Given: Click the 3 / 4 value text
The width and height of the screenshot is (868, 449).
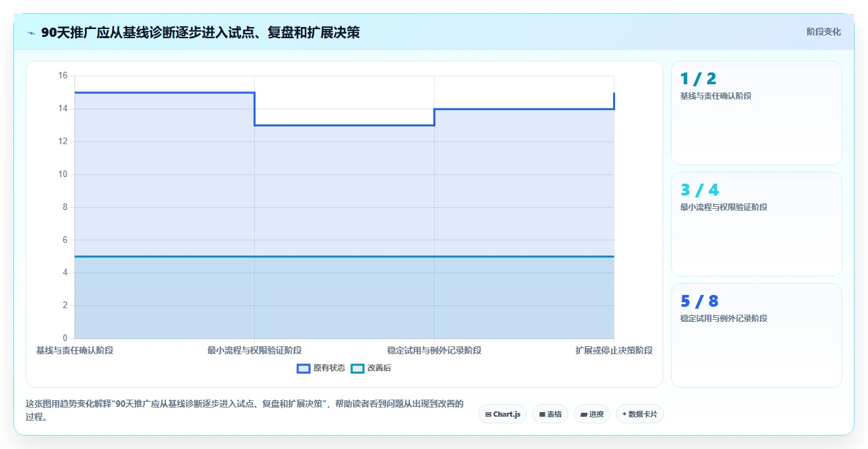Looking at the screenshot, I should coord(699,190).
